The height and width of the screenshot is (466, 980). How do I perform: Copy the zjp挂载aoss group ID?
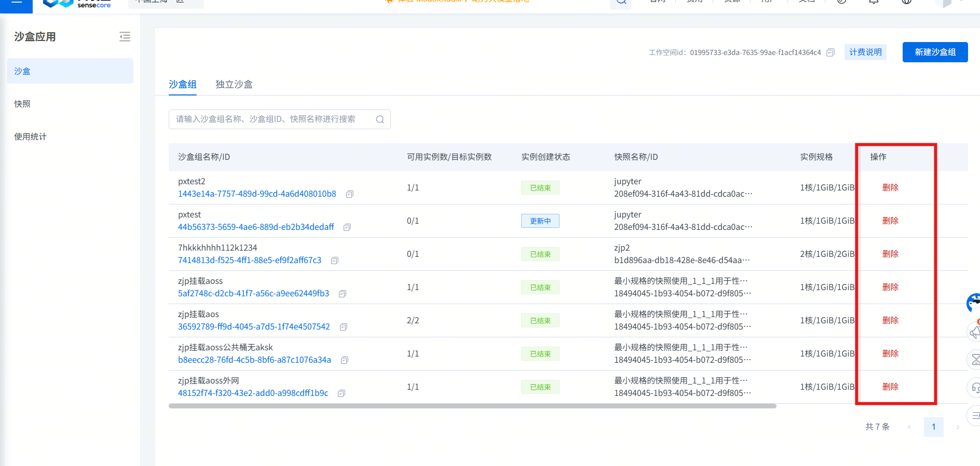click(343, 294)
